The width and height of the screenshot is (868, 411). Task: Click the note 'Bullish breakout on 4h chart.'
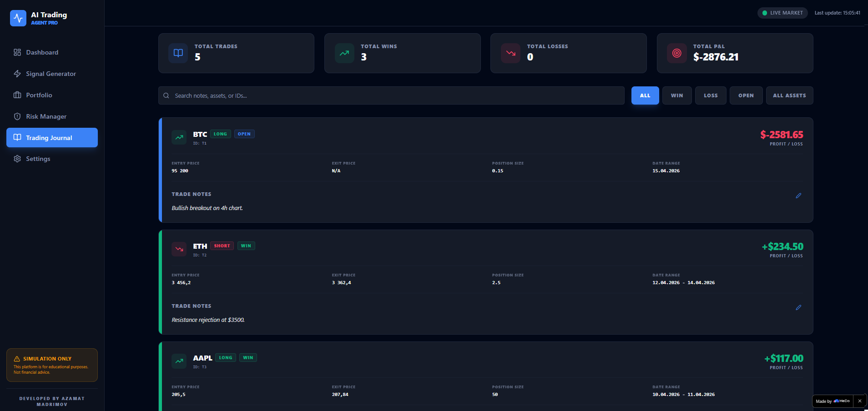pos(207,208)
